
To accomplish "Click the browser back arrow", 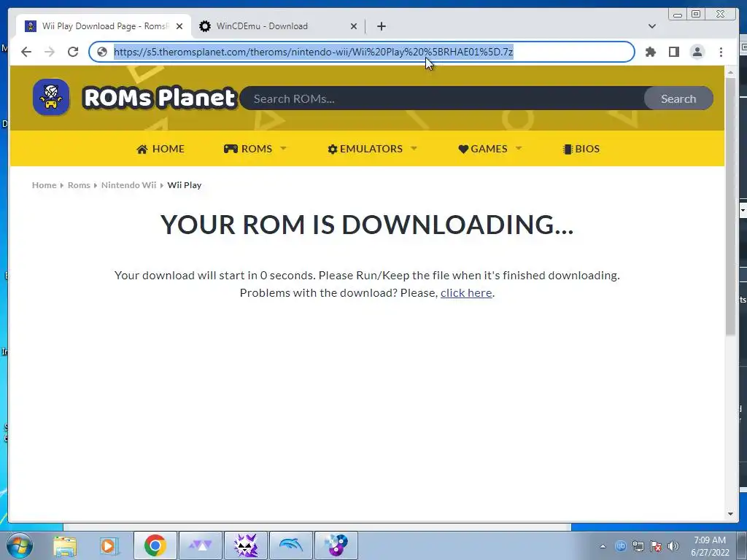I will (x=26, y=52).
